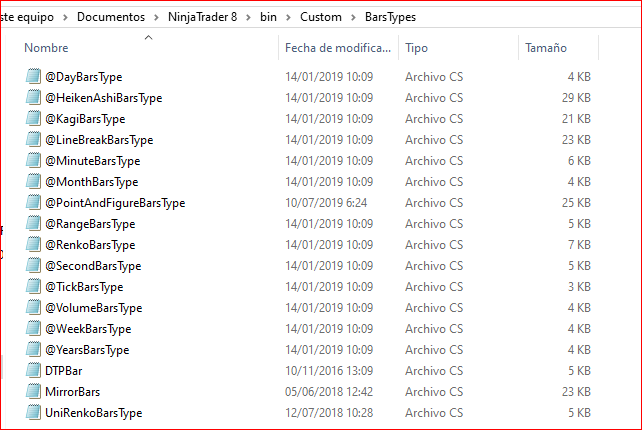Viewport: 642px width, 430px height.
Task: Open the bin folder breadcrumb
Action: (x=268, y=17)
